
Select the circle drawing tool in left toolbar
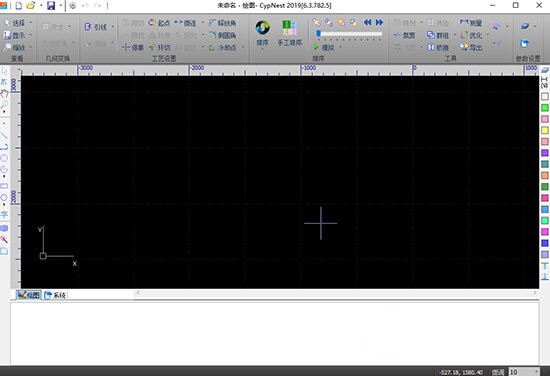4,158
